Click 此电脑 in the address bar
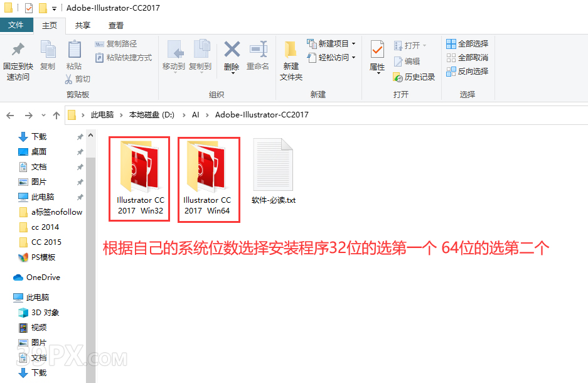 tap(102, 115)
